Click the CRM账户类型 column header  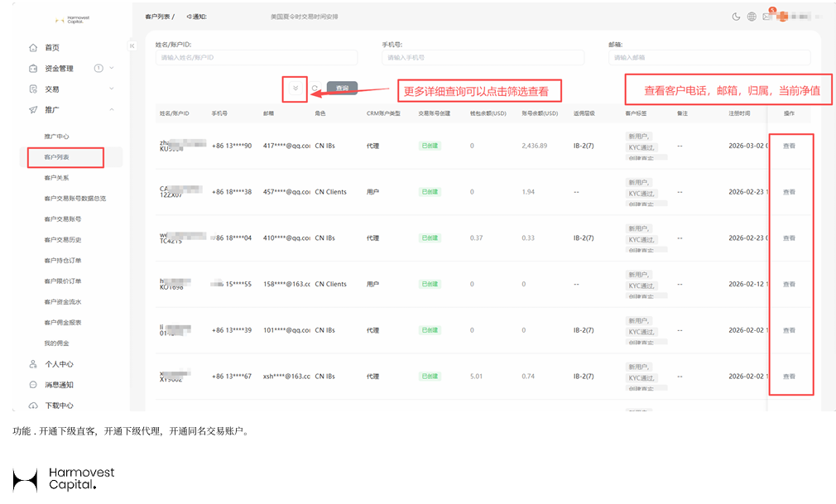(383, 113)
